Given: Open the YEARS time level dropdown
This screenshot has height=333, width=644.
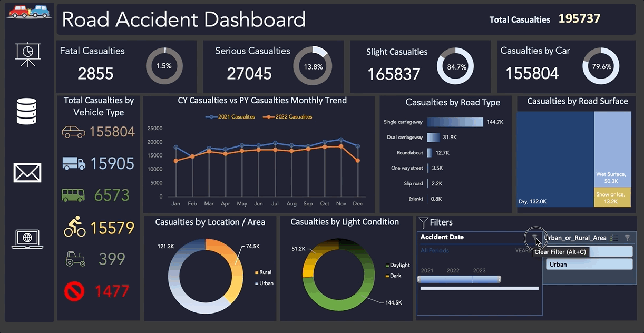Looking at the screenshot, I should click(523, 251).
